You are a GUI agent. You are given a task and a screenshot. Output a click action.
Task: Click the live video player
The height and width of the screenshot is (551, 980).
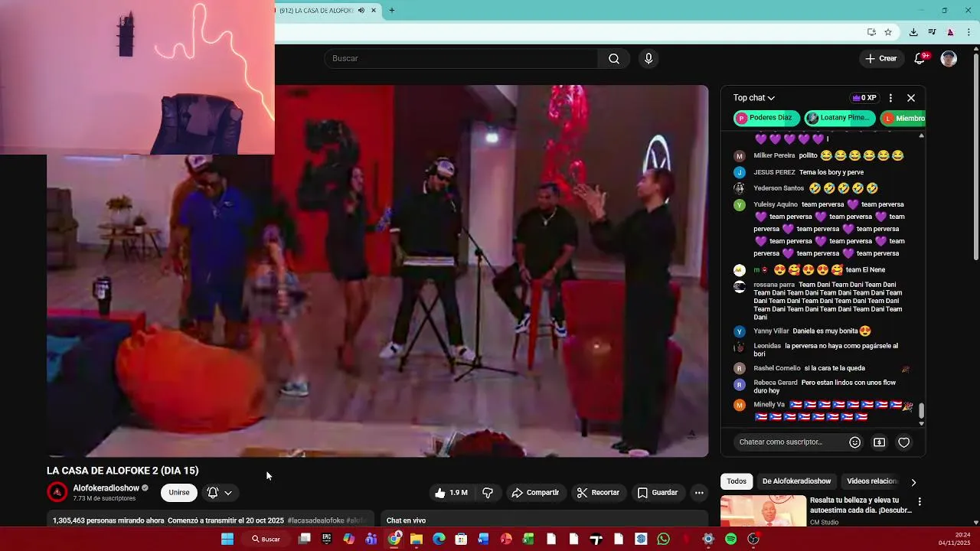pos(377,271)
